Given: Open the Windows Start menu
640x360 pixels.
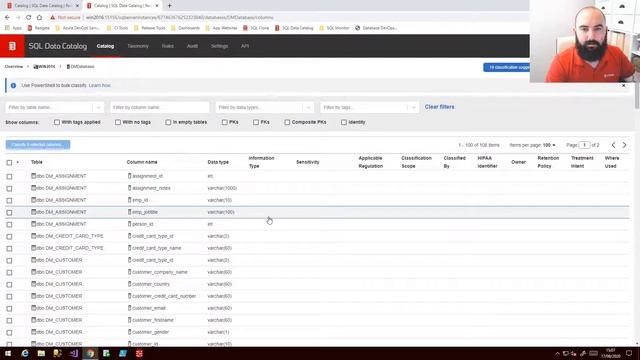Looking at the screenshot, I should pyautogui.click(x=8, y=353).
